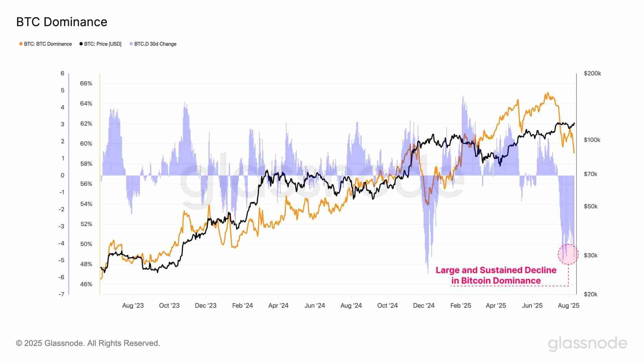Click the $30k price axis label
This screenshot has width=644, height=362.
point(591,255)
